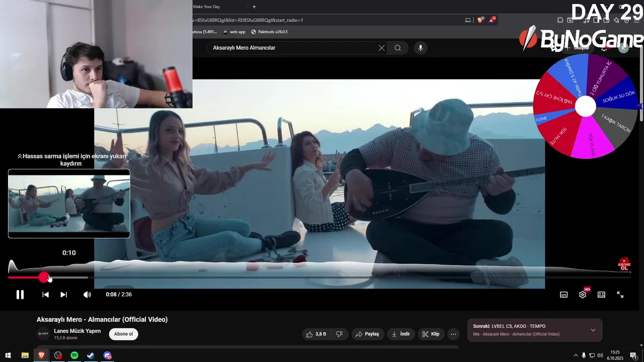Viewport: 644px width, 362px height.
Task: Open a new browser tab
Action: coord(254,7)
